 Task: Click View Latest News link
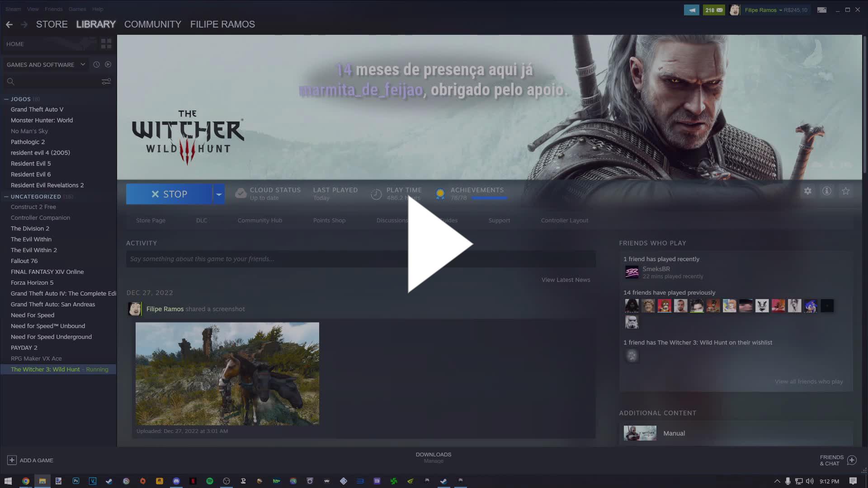pos(566,280)
